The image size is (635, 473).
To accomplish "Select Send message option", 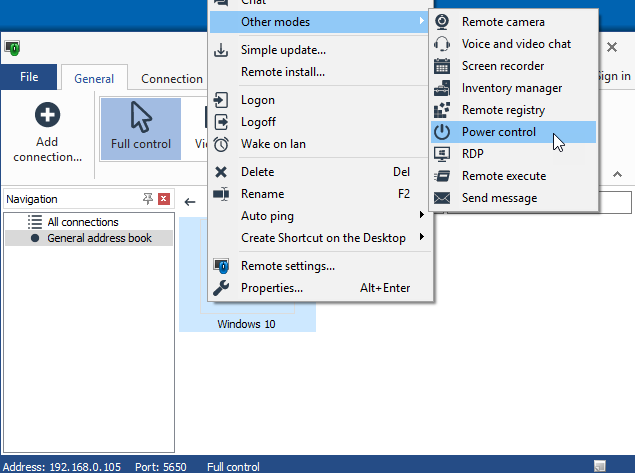I will click(x=498, y=198).
